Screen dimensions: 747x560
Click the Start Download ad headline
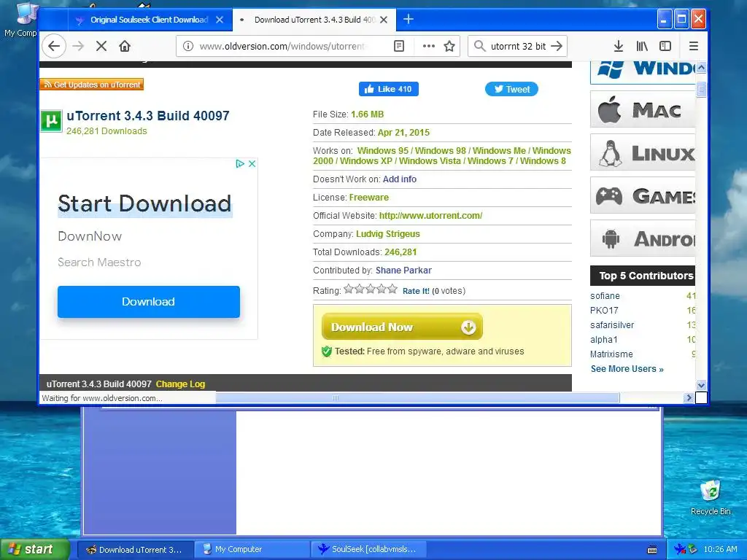pyautogui.click(x=145, y=204)
